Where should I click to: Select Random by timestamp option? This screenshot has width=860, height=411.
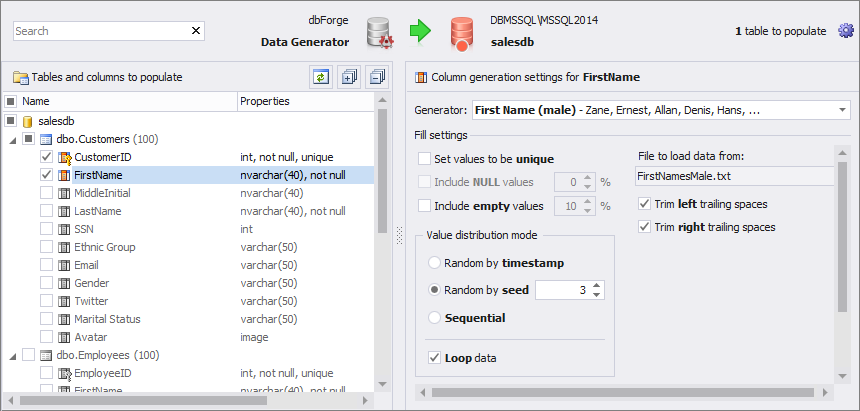pos(434,263)
